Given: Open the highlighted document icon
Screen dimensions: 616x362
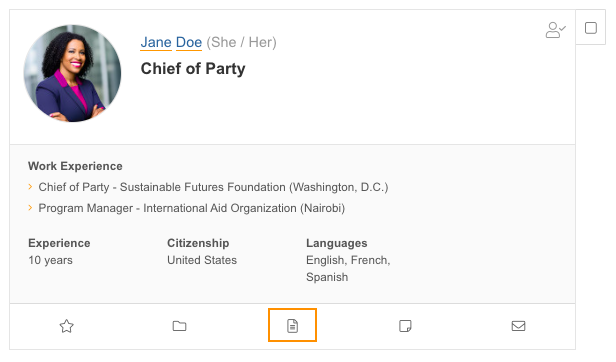Looking at the screenshot, I should [x=292, y=325].
